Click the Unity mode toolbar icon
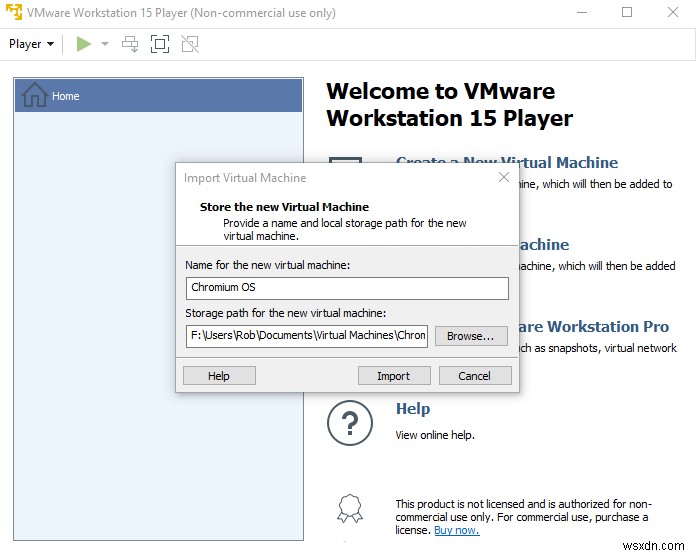Screen dimensions: 696x556 (190, 44)
